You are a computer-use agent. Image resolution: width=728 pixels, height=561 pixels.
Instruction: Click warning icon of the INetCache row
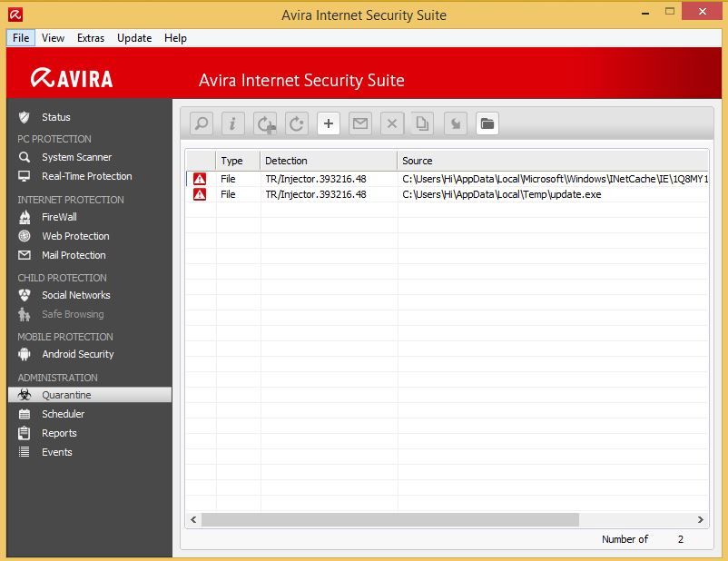200,179
